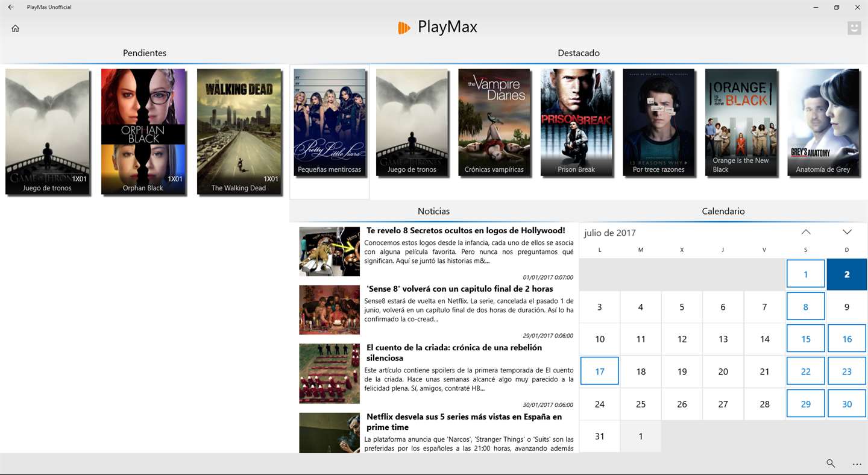Viewport: 868px width, 475px height.
Task: Click 'PlayMax Unofficial' title bar text
Action: pos(49,7)
